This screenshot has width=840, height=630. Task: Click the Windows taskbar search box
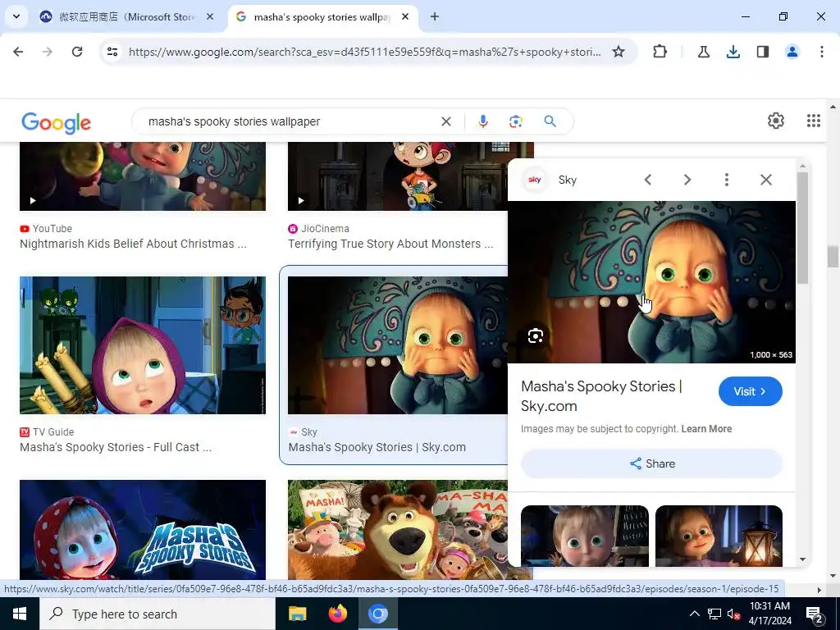pyautogui.click(x=157, y=614)
